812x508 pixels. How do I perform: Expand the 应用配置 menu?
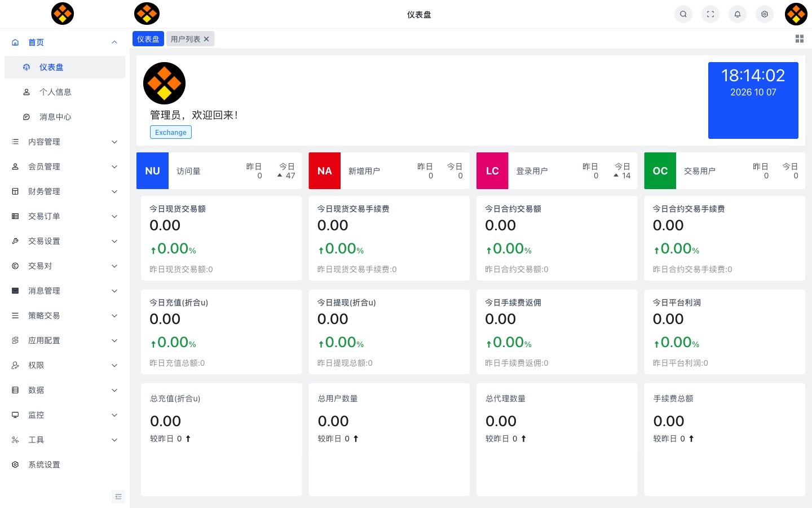[65, 340]
